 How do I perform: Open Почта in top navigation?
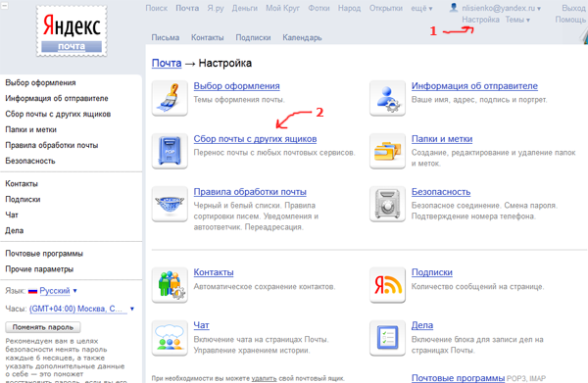(187, 8)
